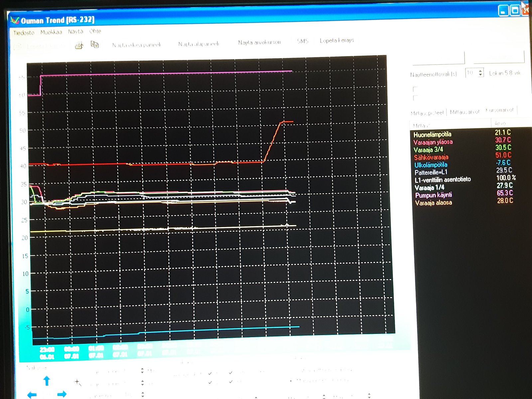The height and width of the screenshot is (399, 532).
Task: Decrease the Näytteenottoväli sampling interval value
Action: click(x=480, y=75)
